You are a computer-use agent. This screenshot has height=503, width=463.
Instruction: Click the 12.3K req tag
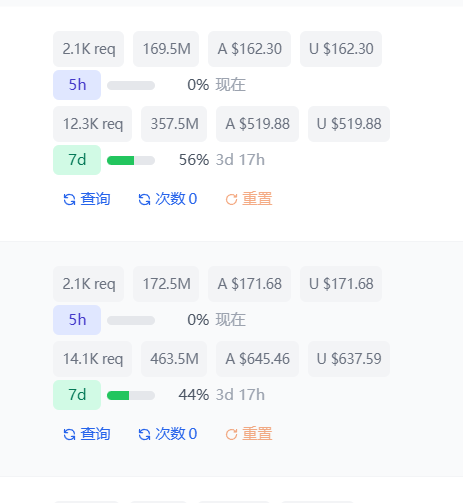click(93, 124)
